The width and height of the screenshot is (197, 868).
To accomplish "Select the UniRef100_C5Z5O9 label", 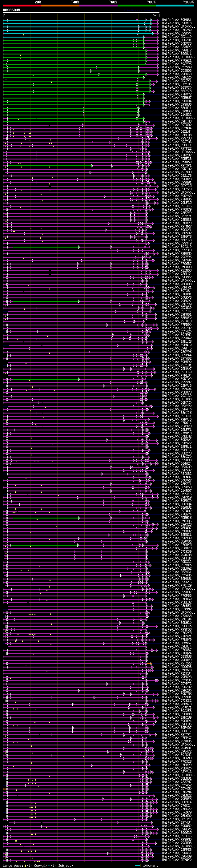I will click(x=177, y=67).
